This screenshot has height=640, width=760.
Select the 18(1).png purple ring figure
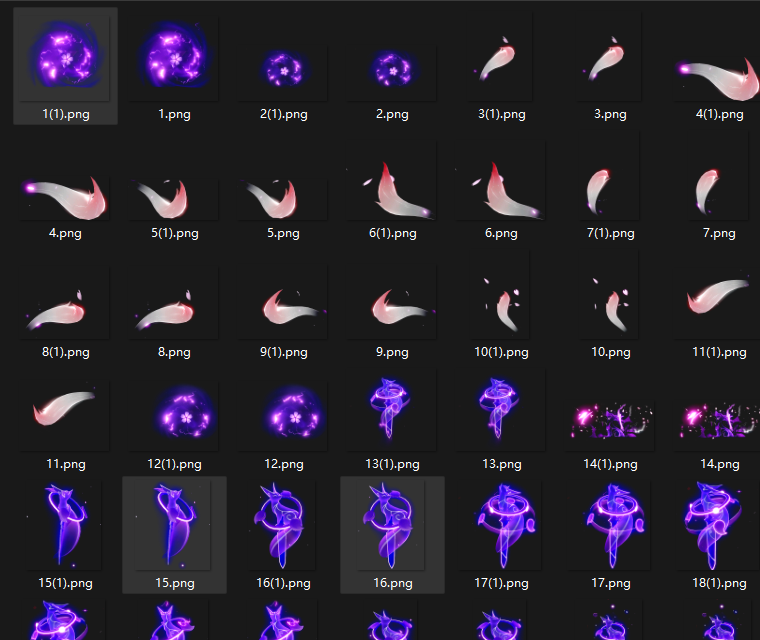coord(719,525)
